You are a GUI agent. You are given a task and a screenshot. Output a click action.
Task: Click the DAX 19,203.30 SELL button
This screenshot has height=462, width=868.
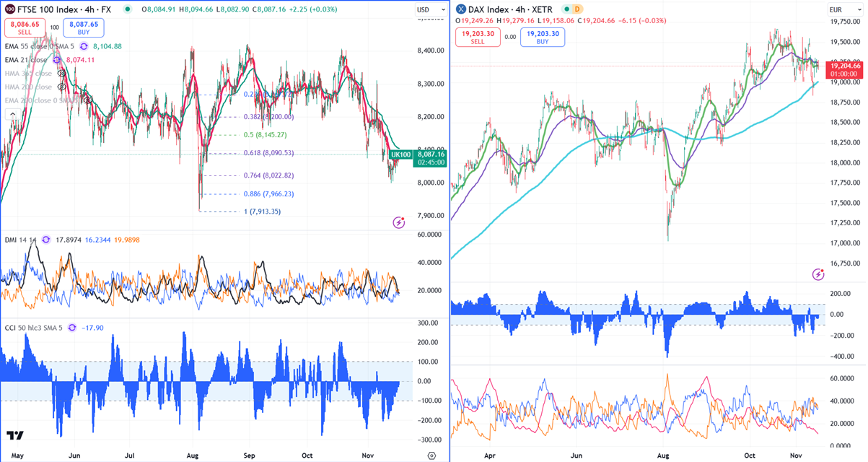478,38
